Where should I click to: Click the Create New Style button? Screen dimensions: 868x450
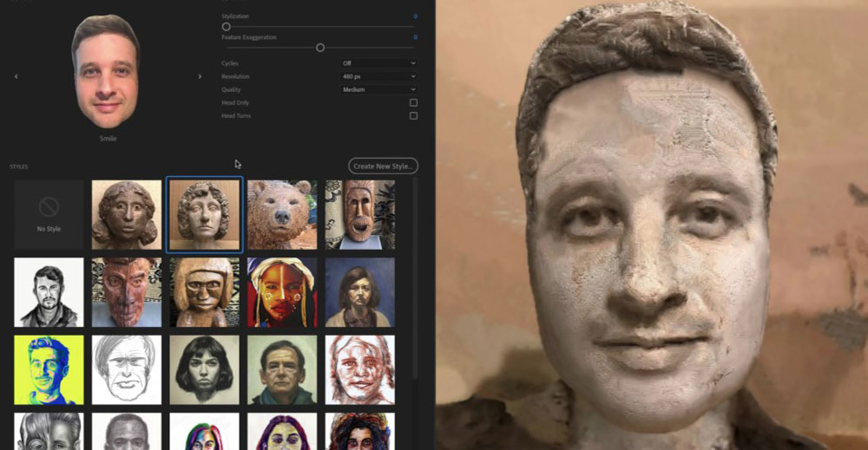coord(383,166)
